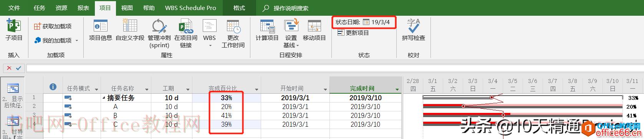Insert a Subproject (子项目)
The width and height of the screenshot is (644, 139).
pos(14,30)
